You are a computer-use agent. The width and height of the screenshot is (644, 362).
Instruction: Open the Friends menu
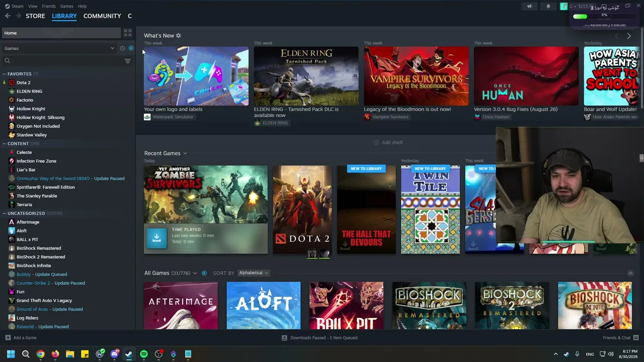pos(49,6)
